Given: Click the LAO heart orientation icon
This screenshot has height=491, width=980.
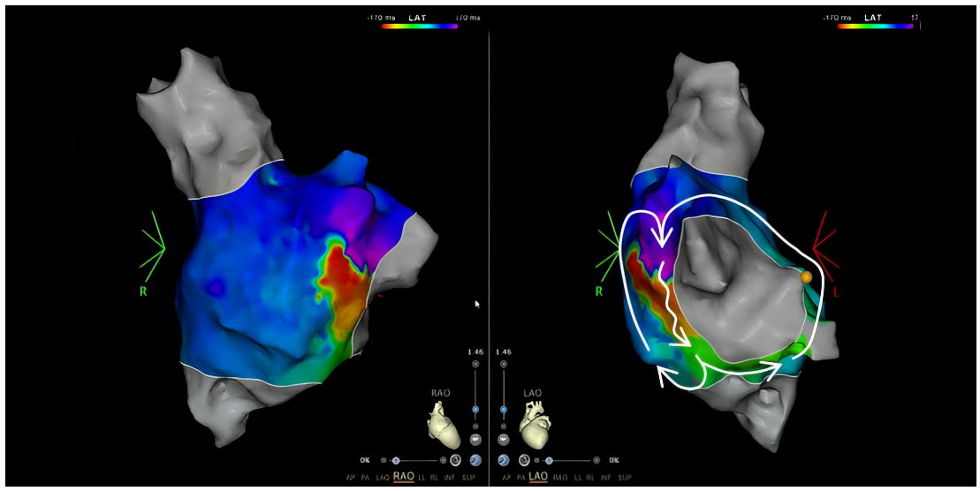Looking at the screenshot, I should (x=535, y=425).
